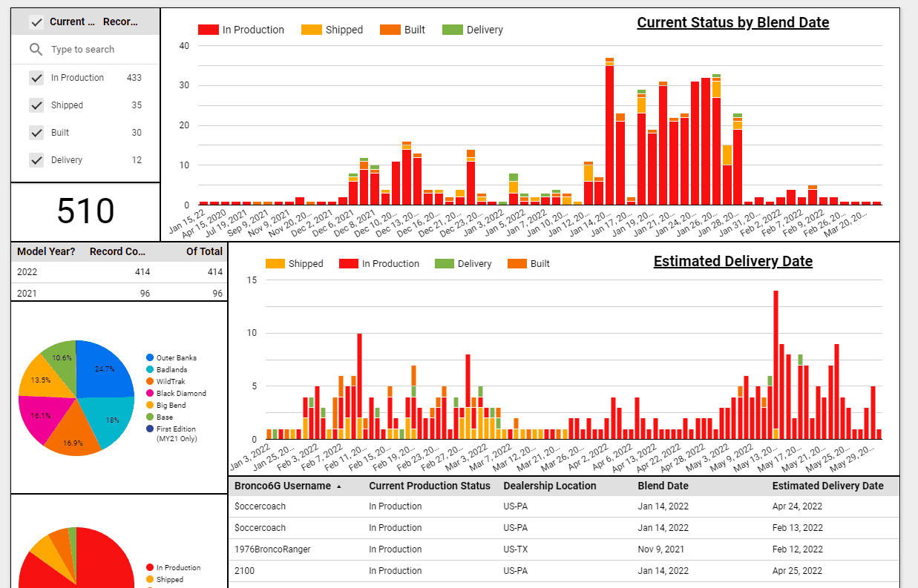The image size is (918, 588).
Task: Click the 414 record count for 2022
Action: click(x=142, y=272)
